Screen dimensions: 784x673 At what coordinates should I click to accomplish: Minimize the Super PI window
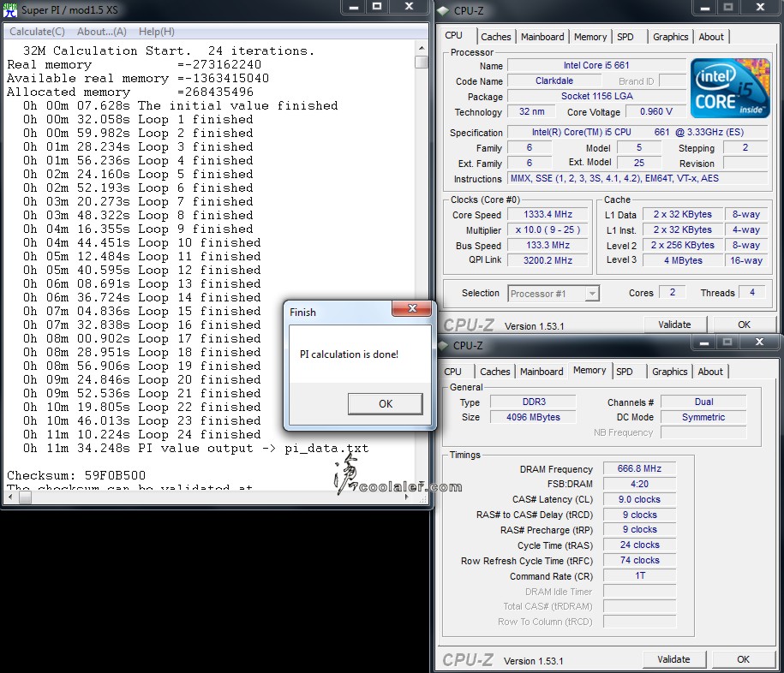(354, 7)
